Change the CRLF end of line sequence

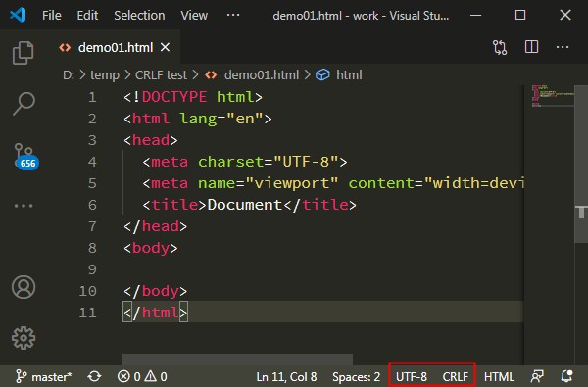click(x=456, y=376)
